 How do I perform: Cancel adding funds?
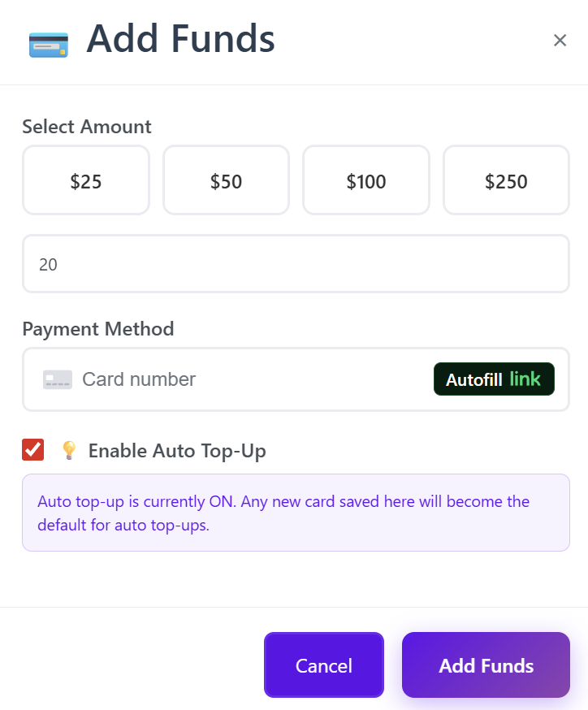(323, 665)
